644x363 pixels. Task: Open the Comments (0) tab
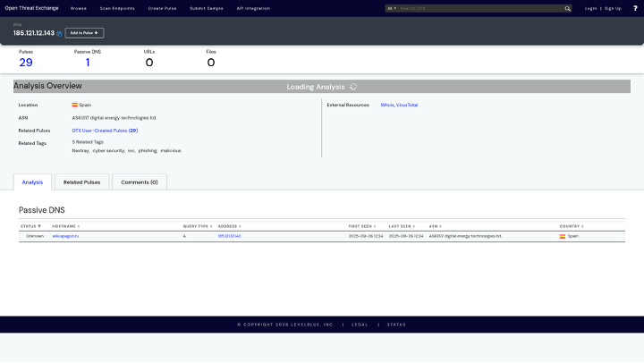pyautogui.click(x=140, y=181)
